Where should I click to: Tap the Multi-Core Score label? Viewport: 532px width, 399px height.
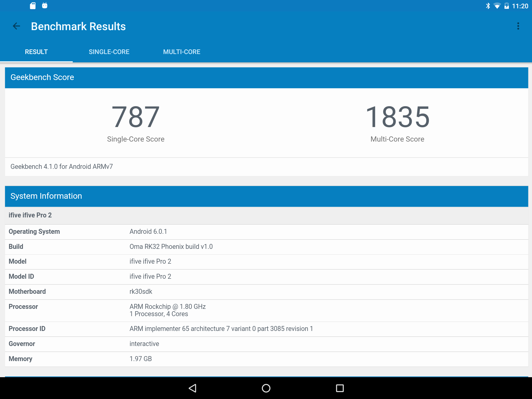397,139
